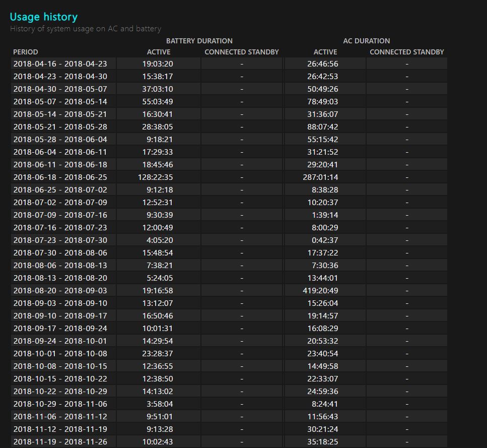Screen dimensions: 487x448
Task: Click battery active value 23:28:37
Action: 158,354
